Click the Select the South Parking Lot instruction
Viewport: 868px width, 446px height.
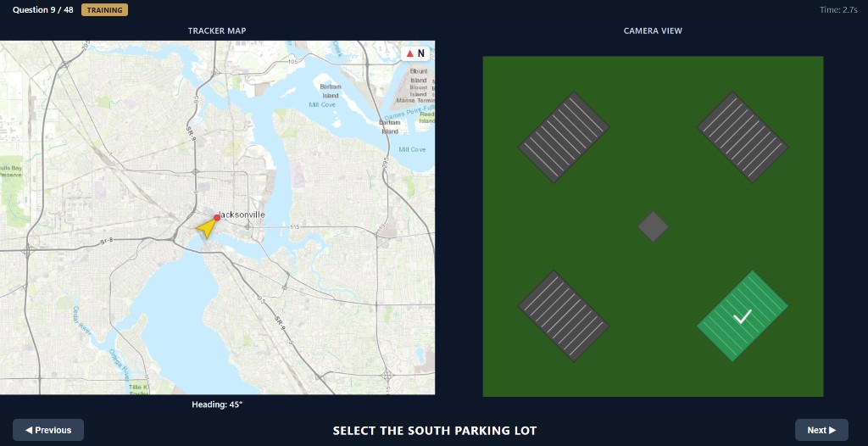tap(435, 431)
